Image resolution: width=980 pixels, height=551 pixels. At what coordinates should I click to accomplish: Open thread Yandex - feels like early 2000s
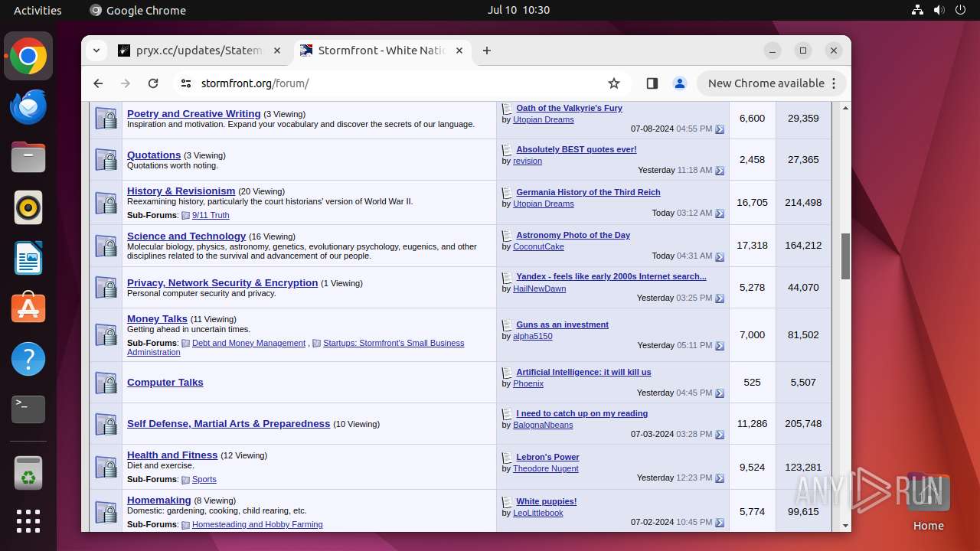(611, 276)
